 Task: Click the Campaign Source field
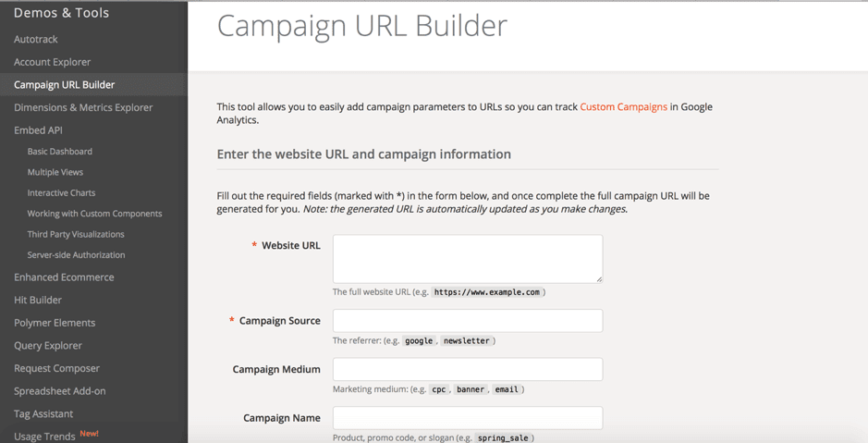click(x=467, y=321)
